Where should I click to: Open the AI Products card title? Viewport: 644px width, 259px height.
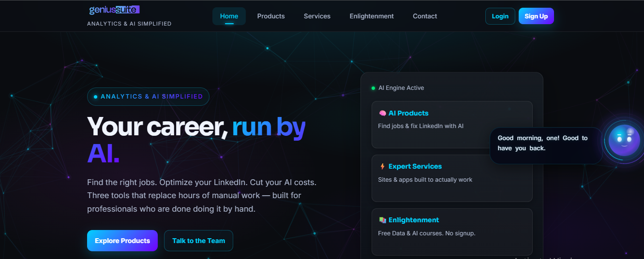point(408,113)
